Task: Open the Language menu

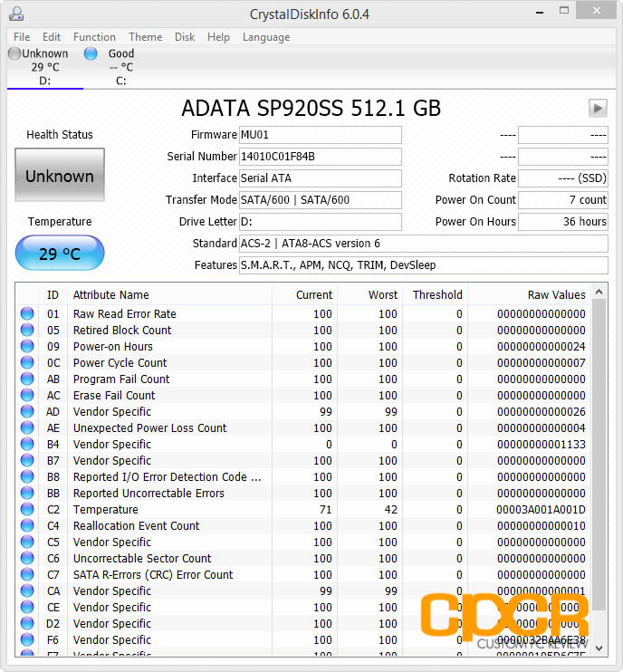Action: tap(266, 37)
